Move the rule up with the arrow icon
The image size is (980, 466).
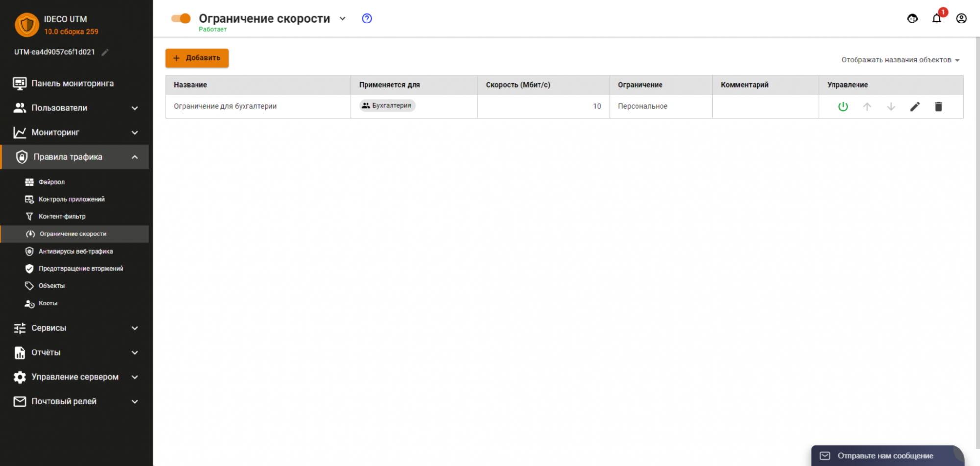tap(867, 107)
